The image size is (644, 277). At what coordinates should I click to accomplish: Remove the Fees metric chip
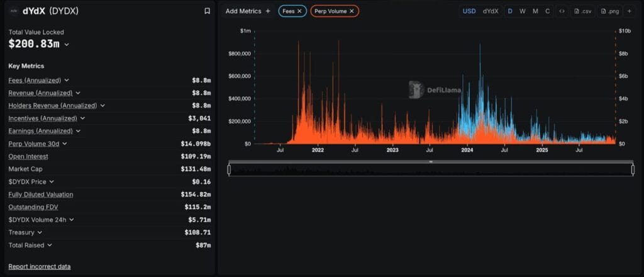(299, 11)
